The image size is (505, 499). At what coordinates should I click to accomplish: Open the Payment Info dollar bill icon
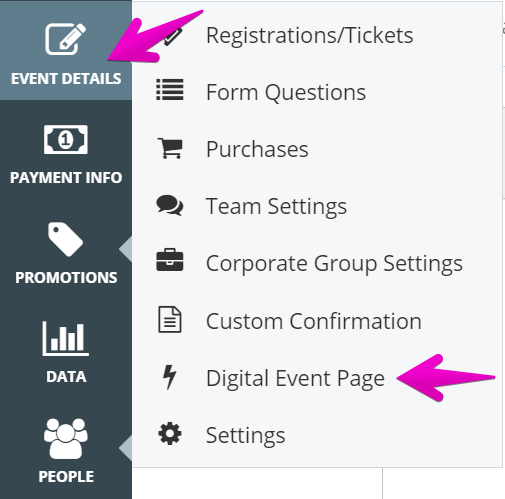point(66,139)
